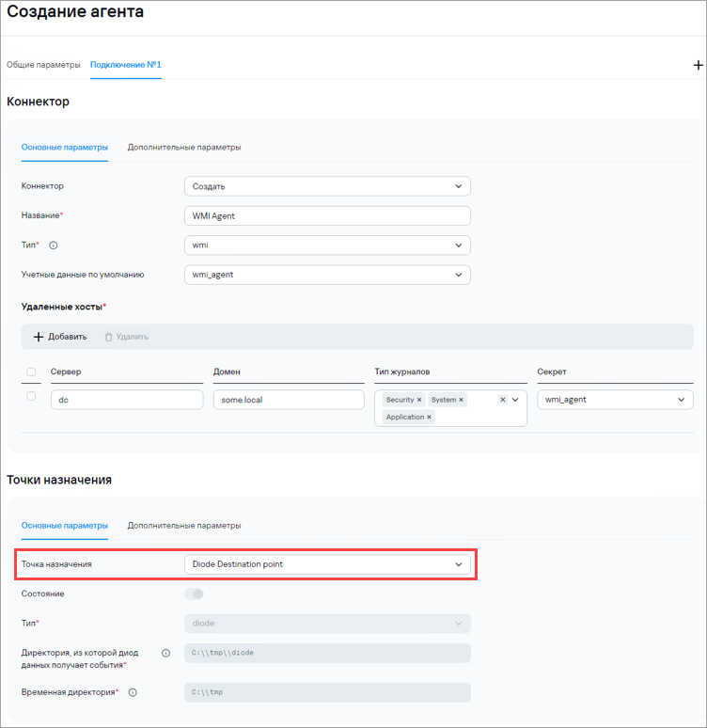This screenshot has height=728, width=707.
Task: Select all remote hosts header checkbox
Action: [x=31, y=372]
